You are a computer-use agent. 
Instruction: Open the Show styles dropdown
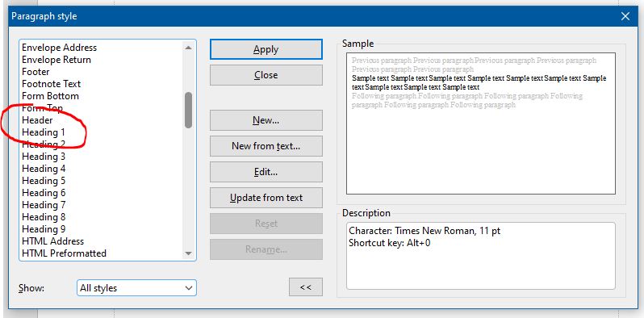coord(136,288)
